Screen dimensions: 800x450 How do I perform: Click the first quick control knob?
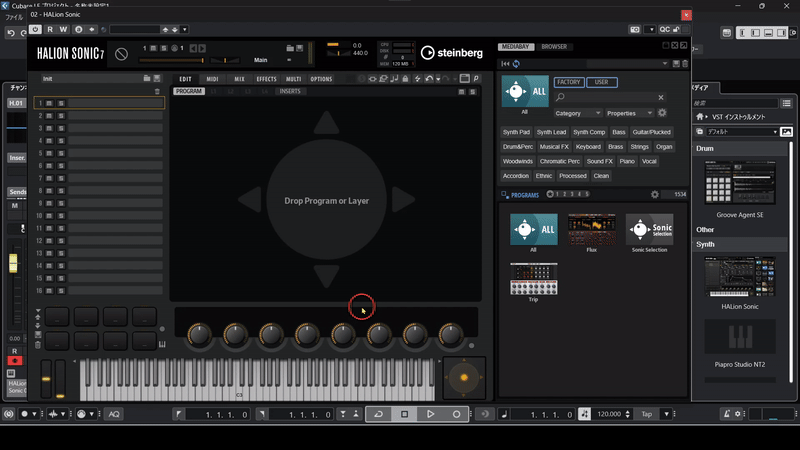199,335
